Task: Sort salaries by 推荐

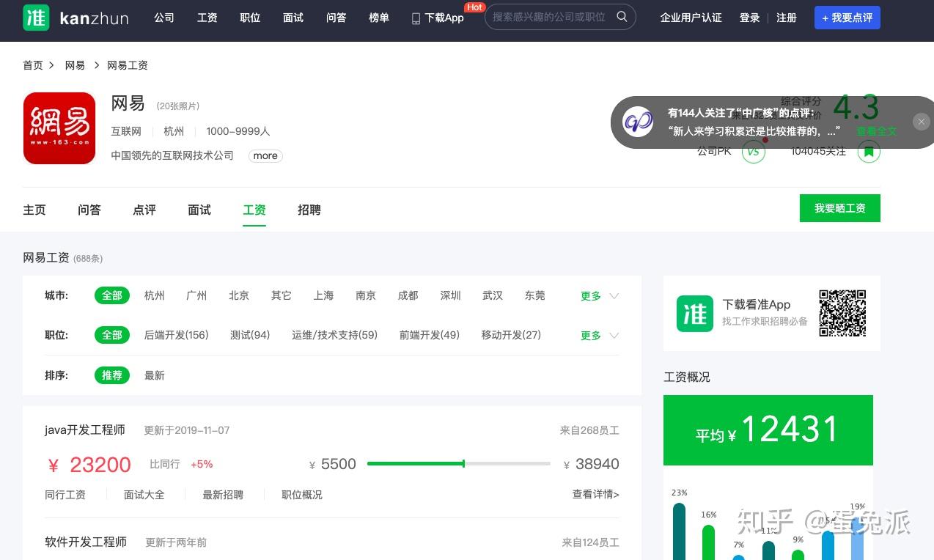Action: coord(112,375)
